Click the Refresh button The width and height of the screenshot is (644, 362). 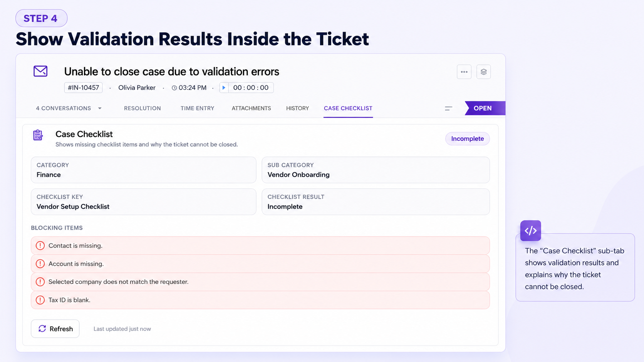coord(55,329)
